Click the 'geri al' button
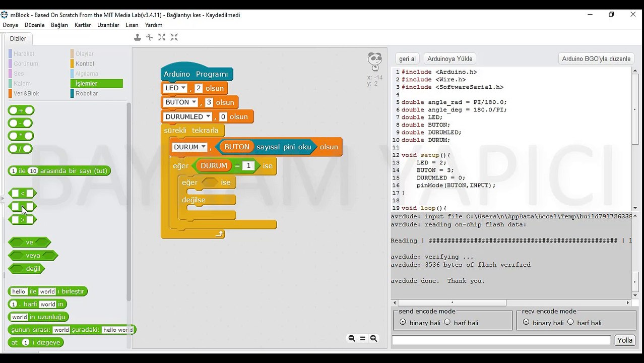The height and width of the screenshot is (363, 644). [x=407, y=59]
